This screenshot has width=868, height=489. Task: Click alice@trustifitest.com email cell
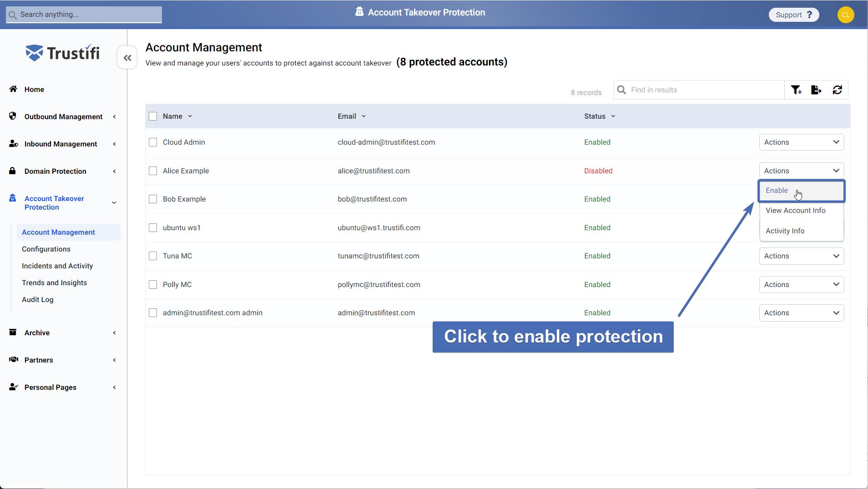(373, 171)
